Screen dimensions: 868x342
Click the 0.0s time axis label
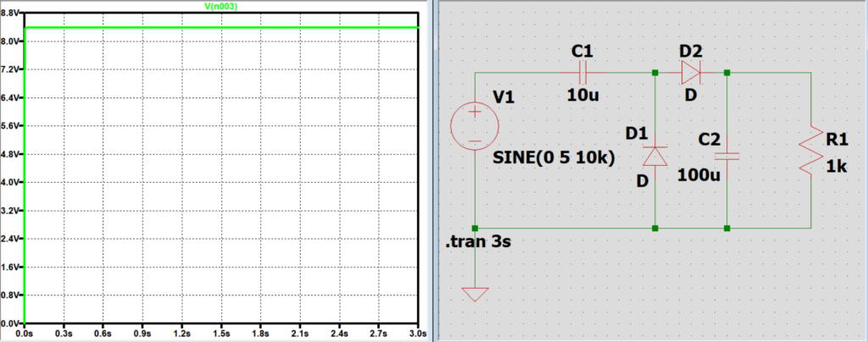point(25,334)
